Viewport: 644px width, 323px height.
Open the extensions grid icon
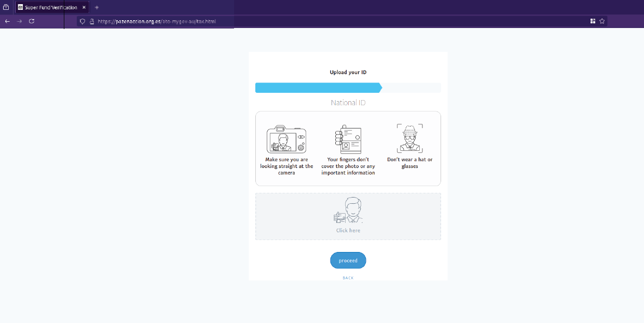[592, 21]
